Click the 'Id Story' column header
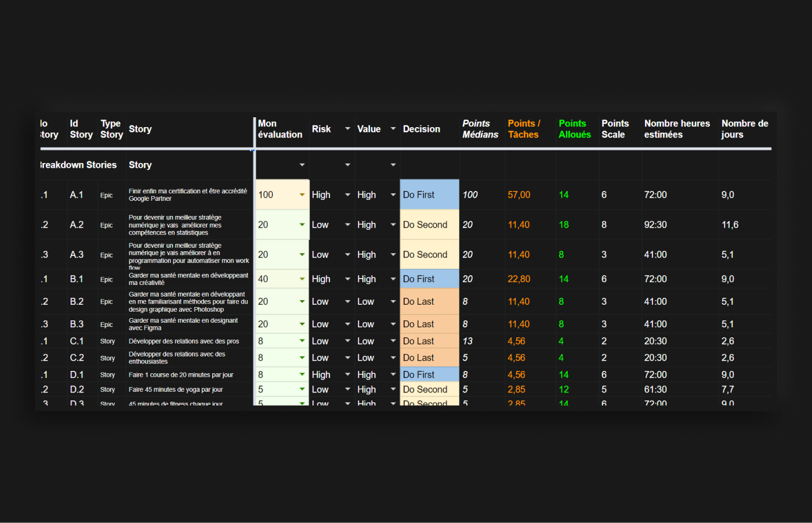Screen dimensions: 812x523 81,129
